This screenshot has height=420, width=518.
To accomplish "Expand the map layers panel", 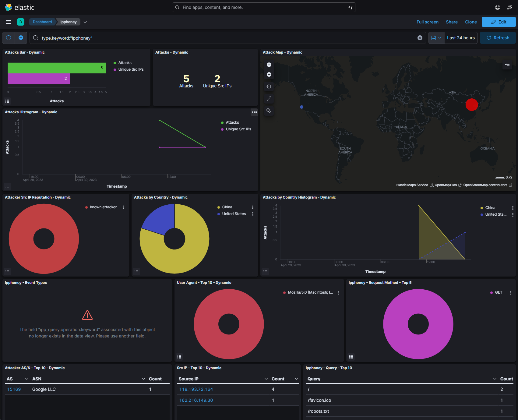I will [x=507, y=65].
